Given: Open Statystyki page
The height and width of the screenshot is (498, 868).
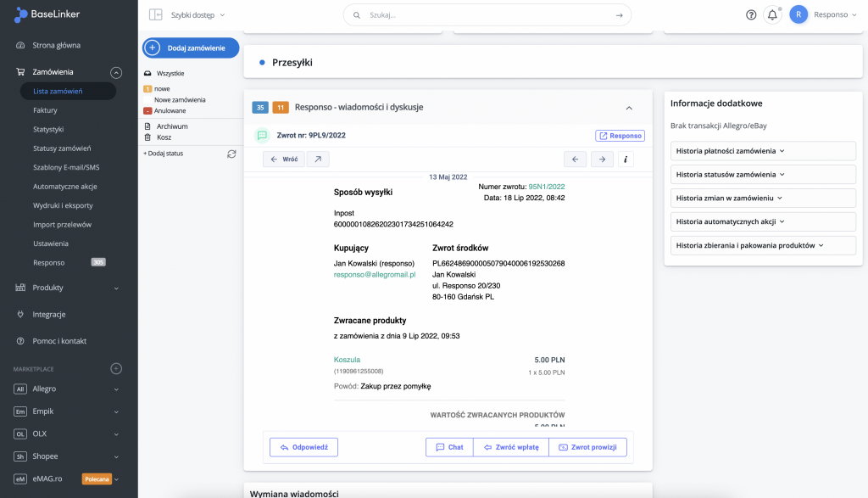Looking at the screenshot, I should (48, 129).
